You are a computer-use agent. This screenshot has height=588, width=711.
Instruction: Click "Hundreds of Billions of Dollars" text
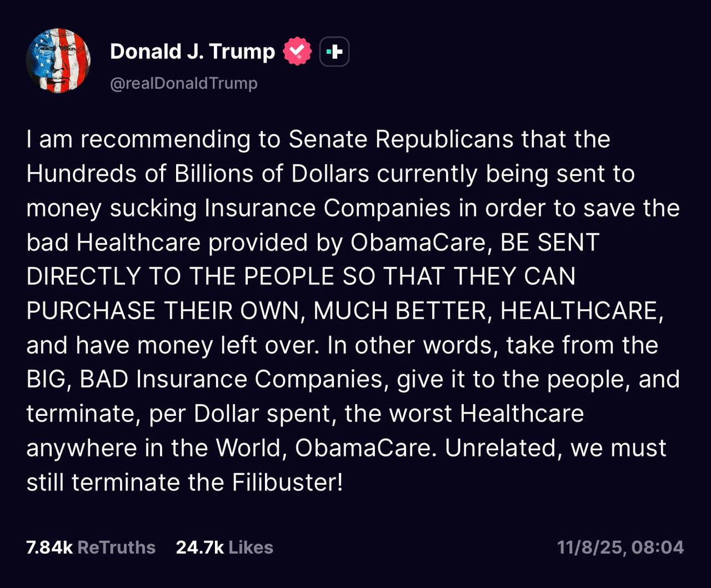[197, 174]
